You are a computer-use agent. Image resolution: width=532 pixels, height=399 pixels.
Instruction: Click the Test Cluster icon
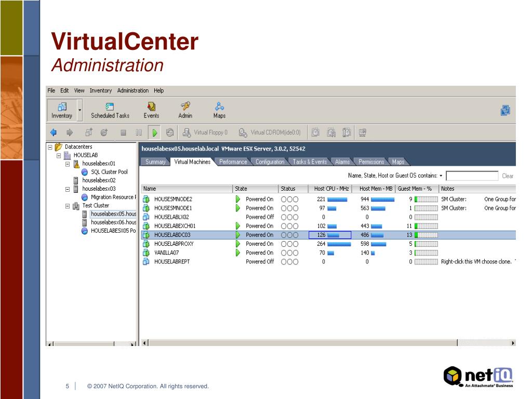[76, 206]
